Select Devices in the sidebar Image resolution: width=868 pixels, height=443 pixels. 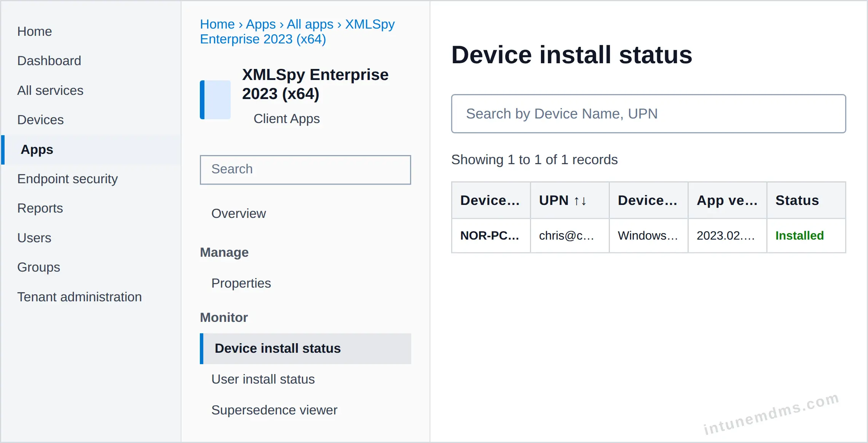click(x=40, y=120)
